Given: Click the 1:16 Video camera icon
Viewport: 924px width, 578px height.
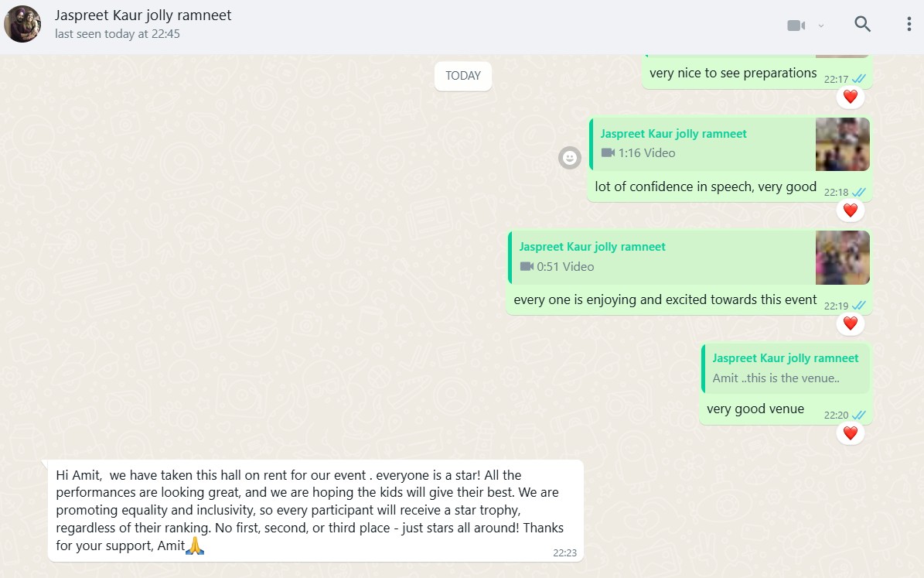Looking at the screenshot, I should pos(608,153).
